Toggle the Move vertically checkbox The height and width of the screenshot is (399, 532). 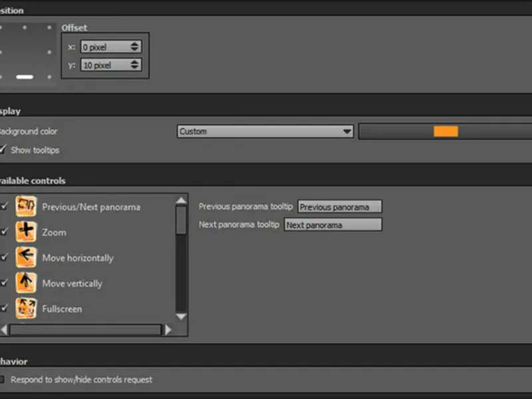pos(4,282)
